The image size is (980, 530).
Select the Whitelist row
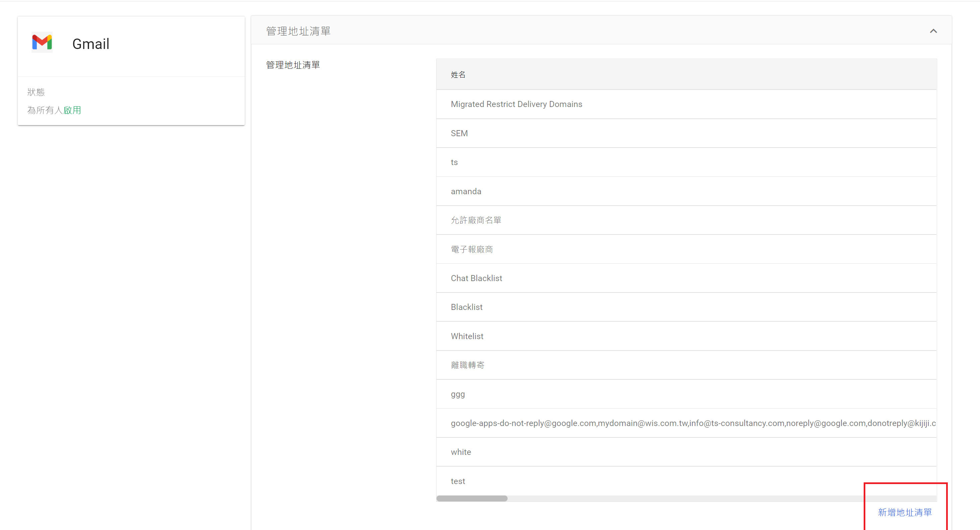pyautogui.click(x=686, y=336)
